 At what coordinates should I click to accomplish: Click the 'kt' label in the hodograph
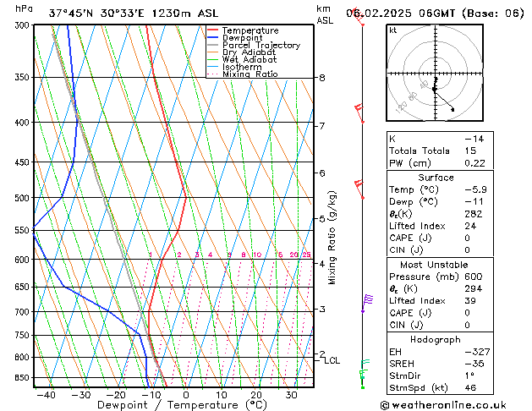393,30
